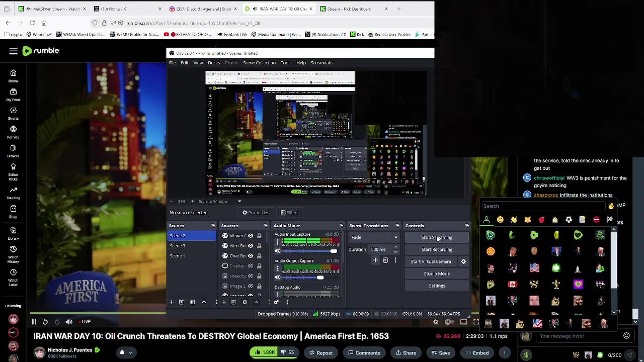This screenshot has height=362, width=644.
Task: Open Audio Output Capture options menu
Action: click(x=277, y=268)
